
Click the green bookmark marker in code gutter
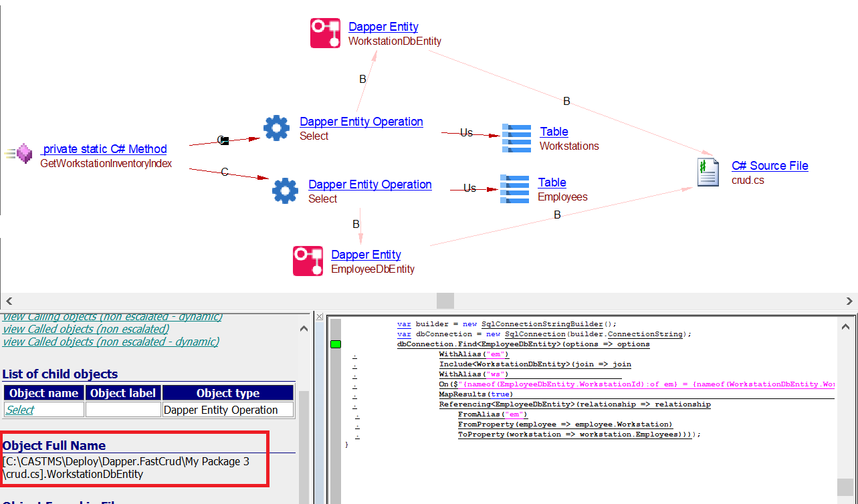click(336, 344)
